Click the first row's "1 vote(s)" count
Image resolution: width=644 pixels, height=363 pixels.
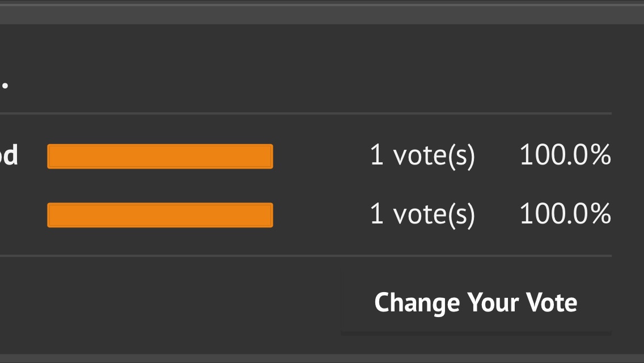(422, 155)
